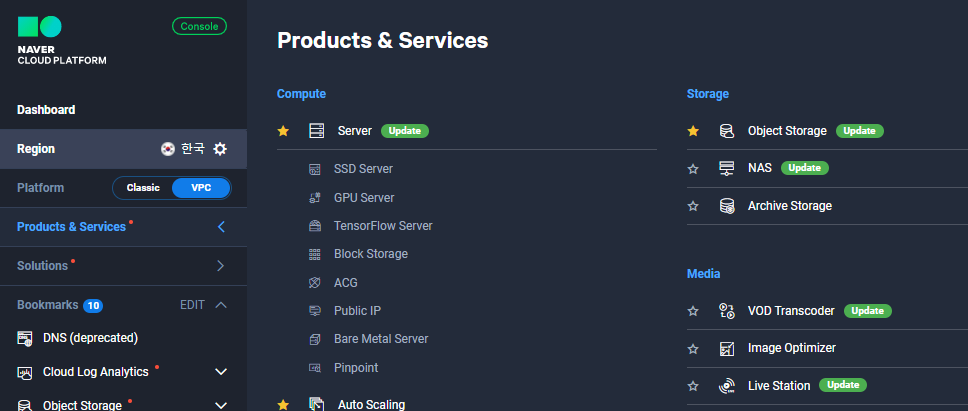Unbookmark Server with its gold star
Image resolution: width=968 pixels, height=411 pixels.
283,131
